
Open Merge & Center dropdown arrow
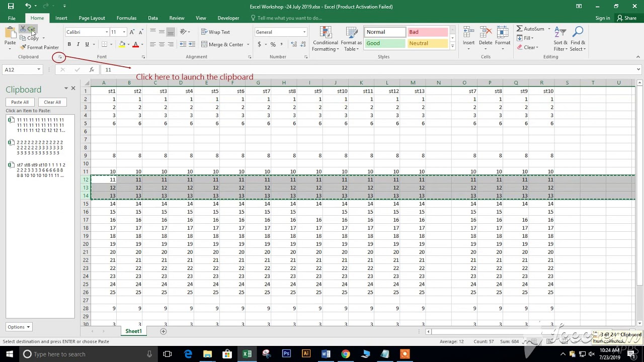click(x=248, y=44)
